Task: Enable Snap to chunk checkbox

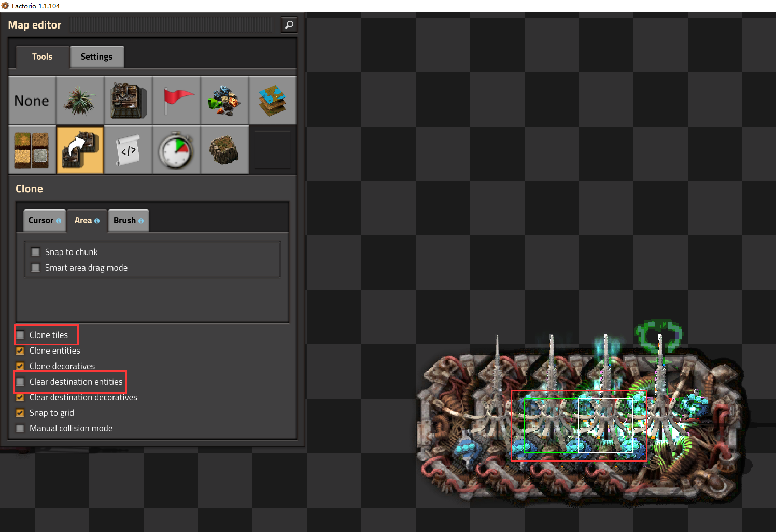Action: 36,252
